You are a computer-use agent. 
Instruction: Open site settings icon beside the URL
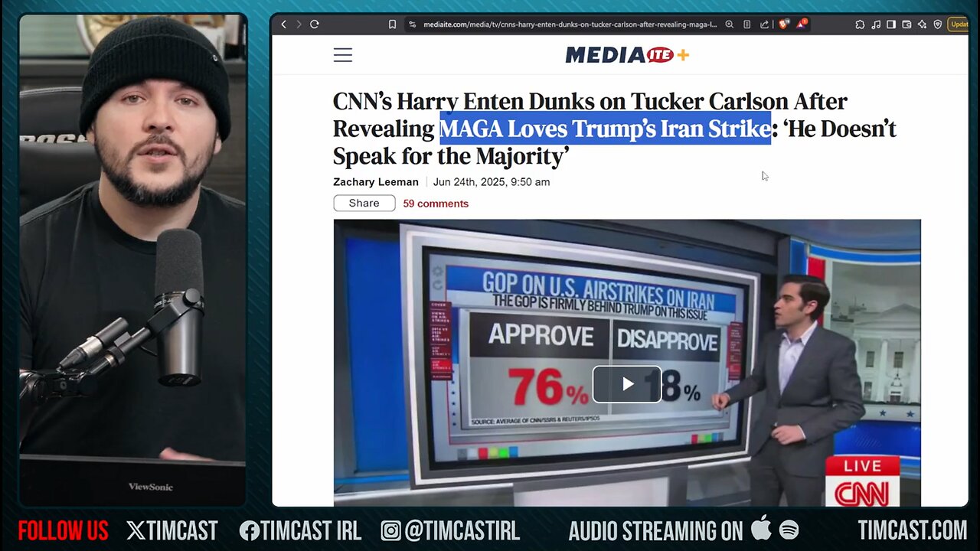tap(412, 24)
